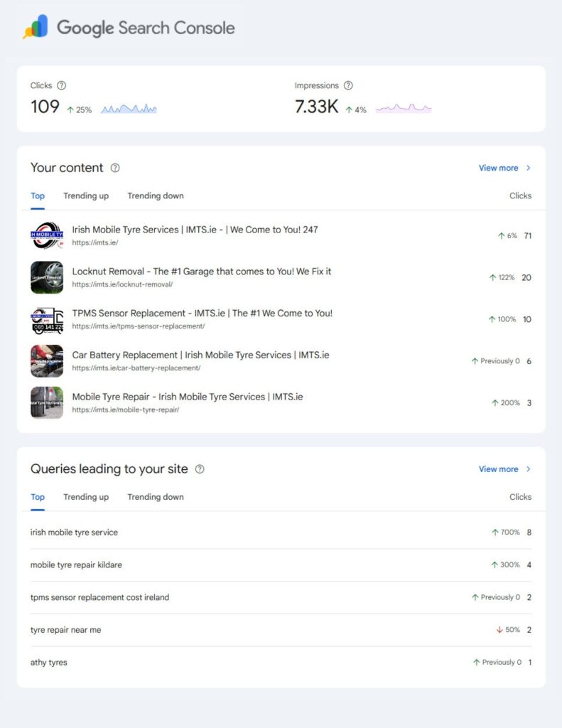
Task: Open help icon beside Queries leading to your site
Action: pyautogui.click(x=200, y=469)
